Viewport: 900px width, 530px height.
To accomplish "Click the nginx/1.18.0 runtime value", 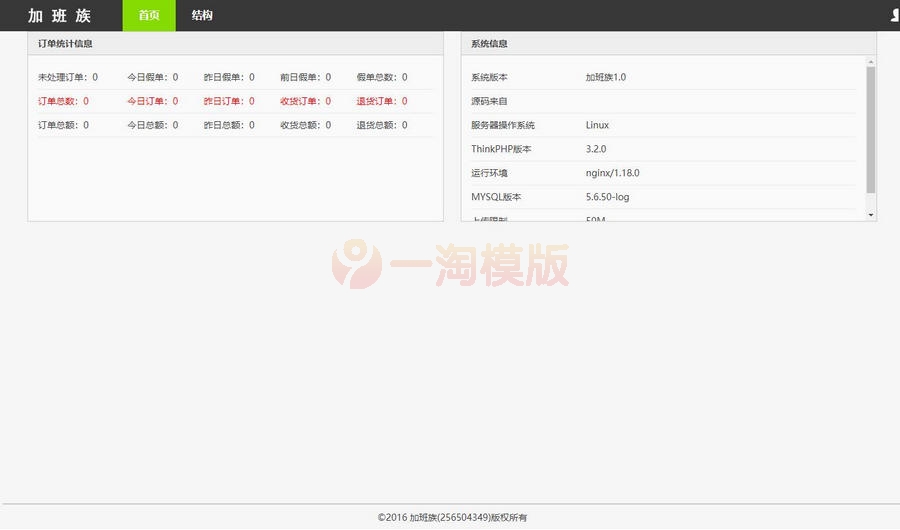I will tap(612, 173).
